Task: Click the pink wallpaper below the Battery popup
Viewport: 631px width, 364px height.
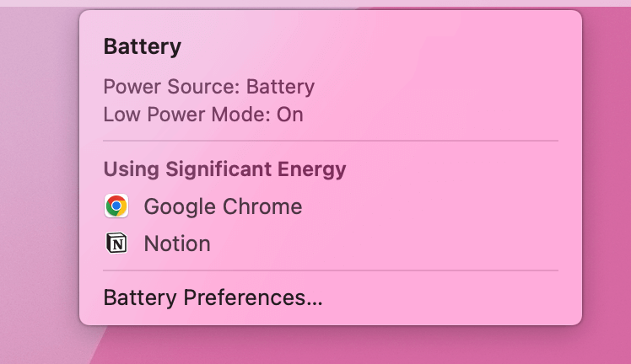Action: 330,345
